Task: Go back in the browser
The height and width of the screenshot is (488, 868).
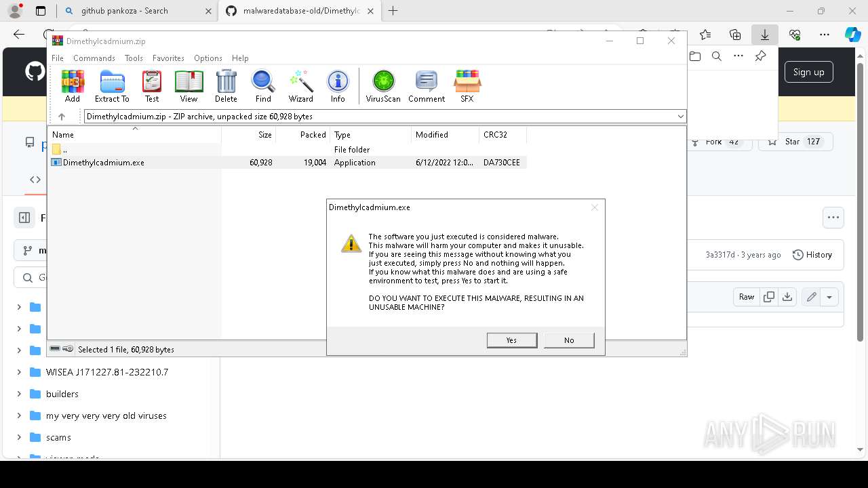Action: pyautogui.click(x=19, y=35)
